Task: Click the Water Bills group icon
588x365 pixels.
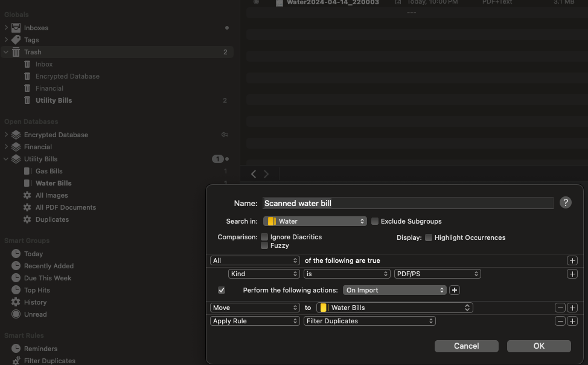Action: 27,183
